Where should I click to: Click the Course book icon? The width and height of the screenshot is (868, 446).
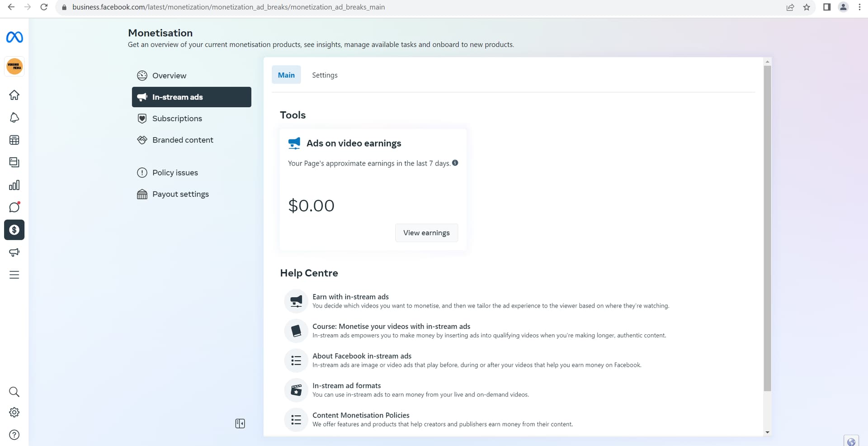pyautogui.click(x=296, y=331)
